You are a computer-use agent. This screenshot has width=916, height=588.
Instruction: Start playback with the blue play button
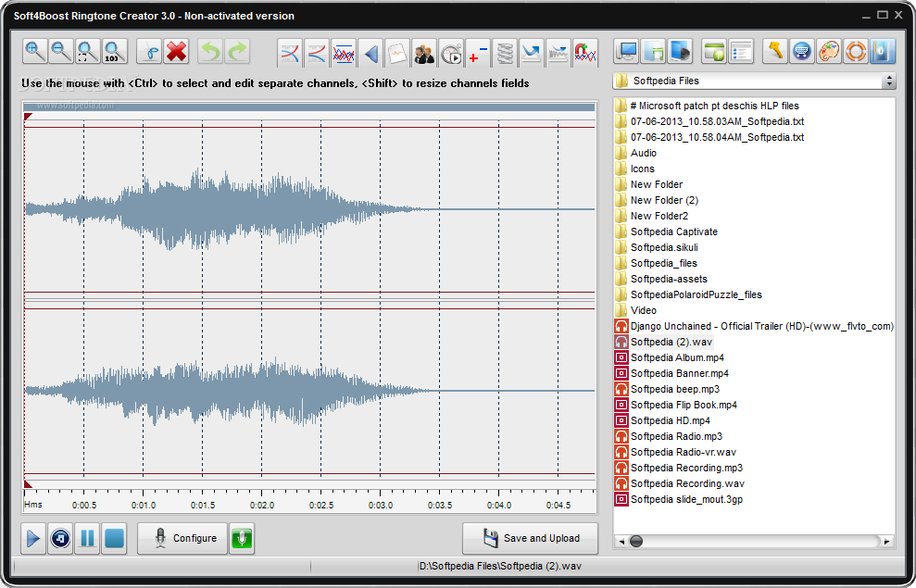33,538
